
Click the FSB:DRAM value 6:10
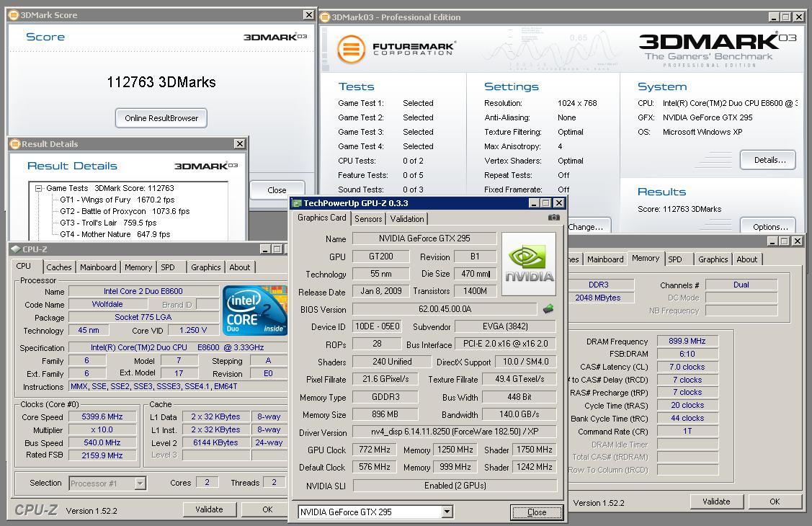tap(687, 354)
